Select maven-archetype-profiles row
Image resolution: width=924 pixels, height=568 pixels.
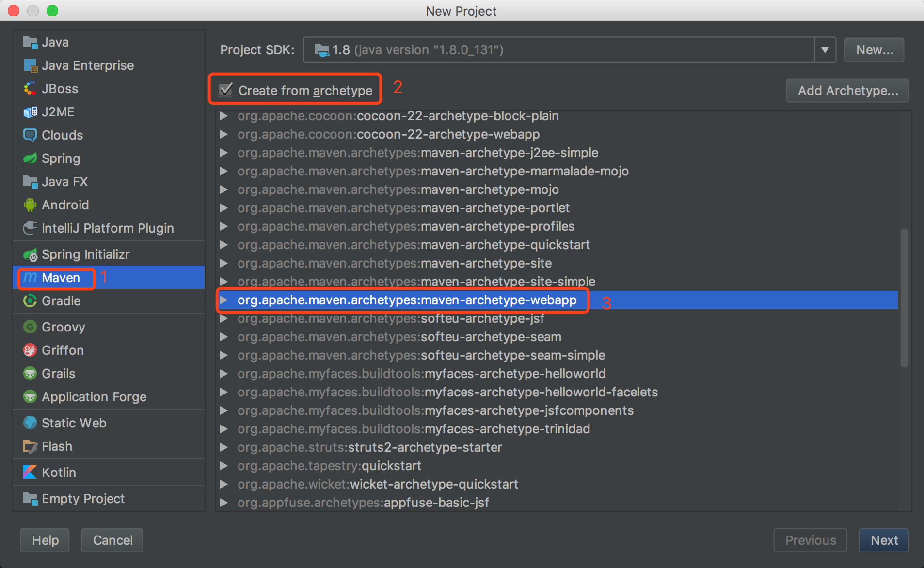557,226
